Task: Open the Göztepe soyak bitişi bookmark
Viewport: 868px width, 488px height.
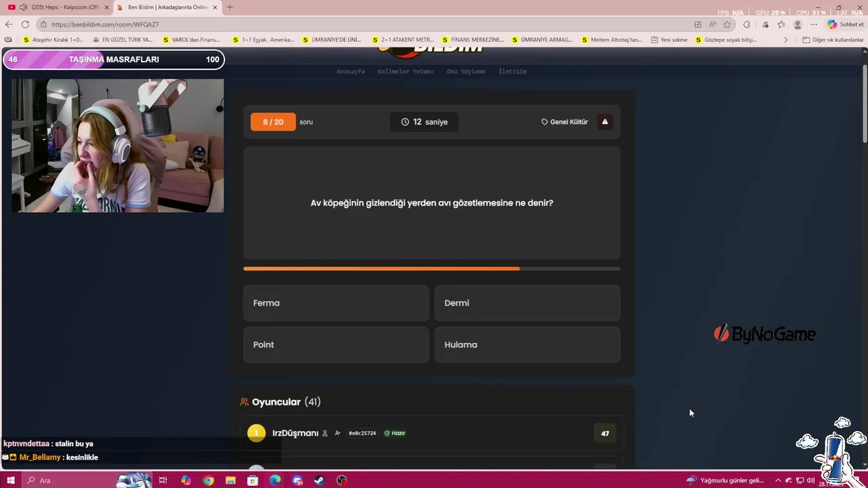Action: coord(726,40)
